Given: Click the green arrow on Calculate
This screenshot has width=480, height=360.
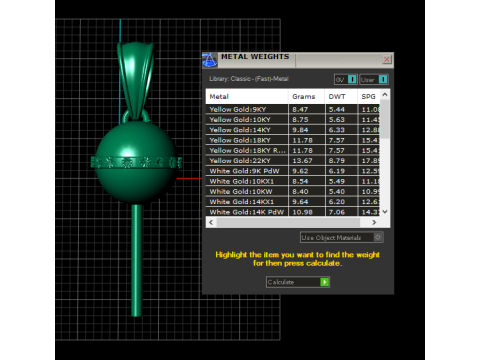Looking at the screenshot, I should click(x=324, y=282).
